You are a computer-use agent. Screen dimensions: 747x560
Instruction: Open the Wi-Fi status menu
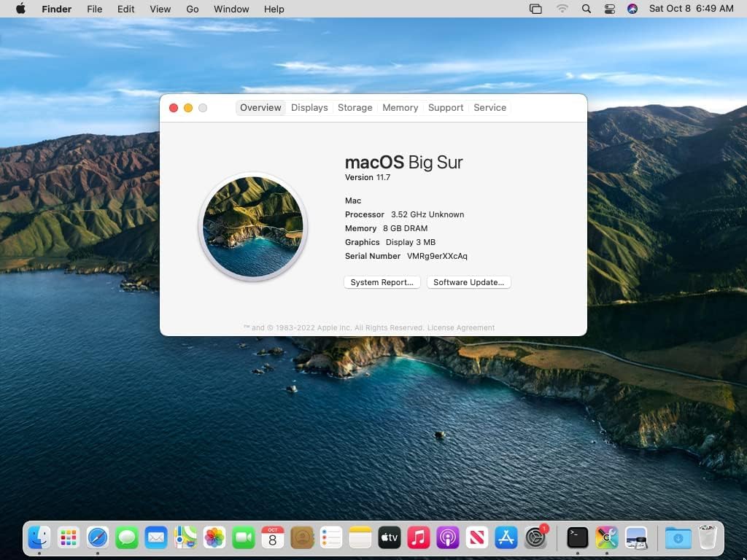(x=562, y=9)
